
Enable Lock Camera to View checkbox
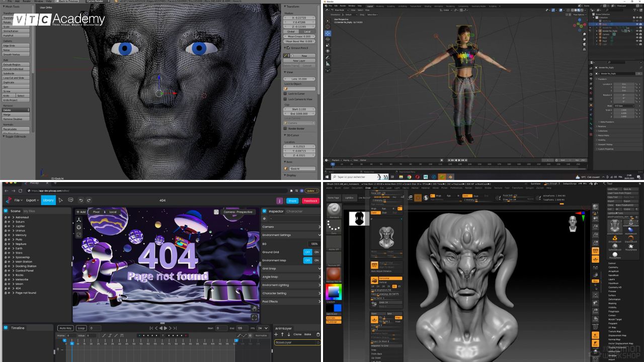click(x=285, y=99)
